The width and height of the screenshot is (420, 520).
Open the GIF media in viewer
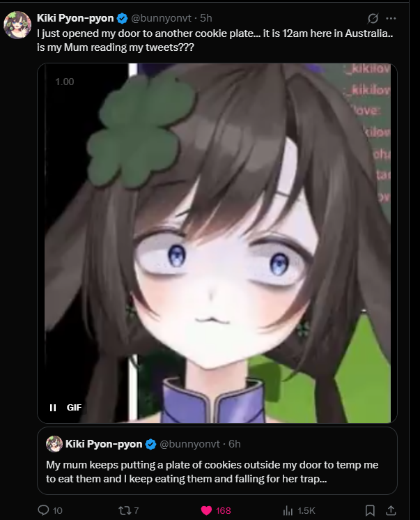coord(217,243)
